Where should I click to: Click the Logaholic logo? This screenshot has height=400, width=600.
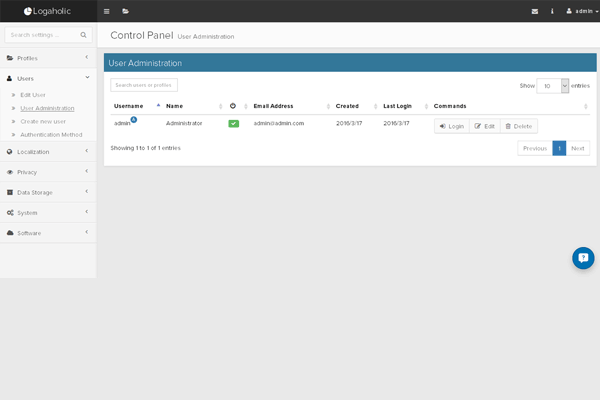[x=48, y=11]
